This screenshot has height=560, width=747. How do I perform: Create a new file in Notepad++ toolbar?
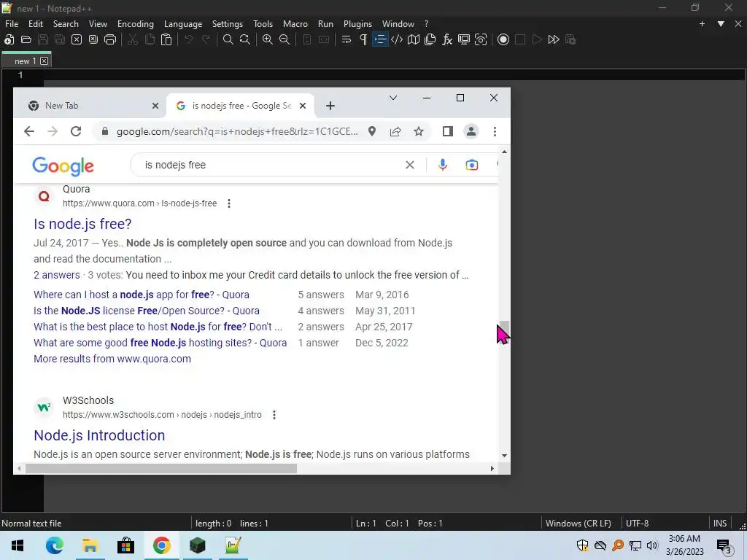point(9,39)
